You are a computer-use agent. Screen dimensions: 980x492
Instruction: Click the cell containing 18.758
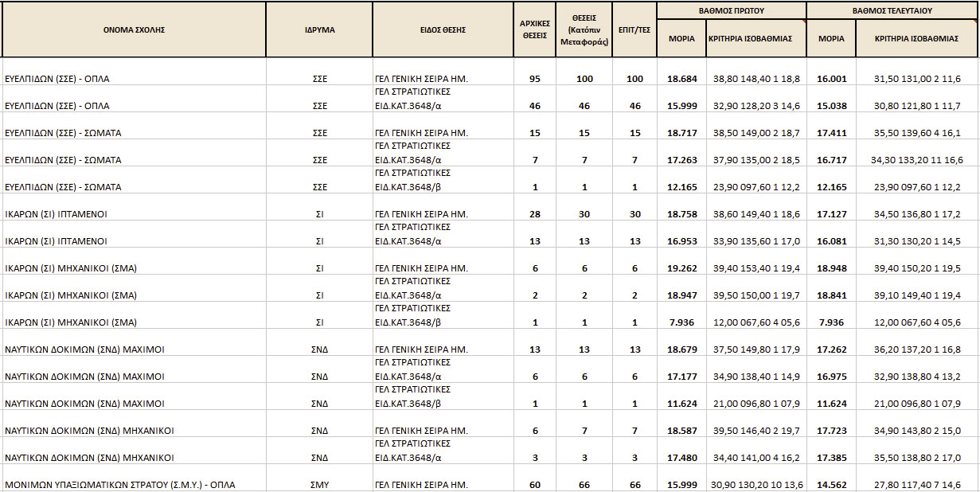click(x=682, y=214)
